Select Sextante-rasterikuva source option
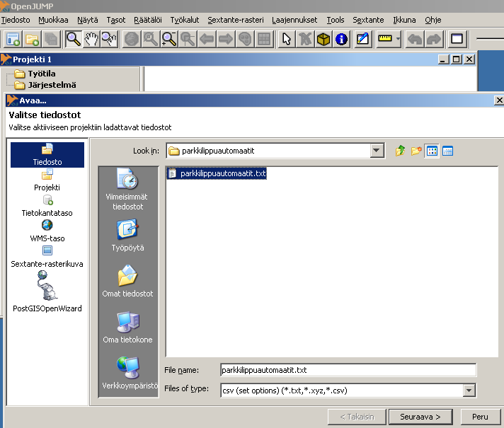504x428 pixels. pyautogui.click(x=47, y=256)
